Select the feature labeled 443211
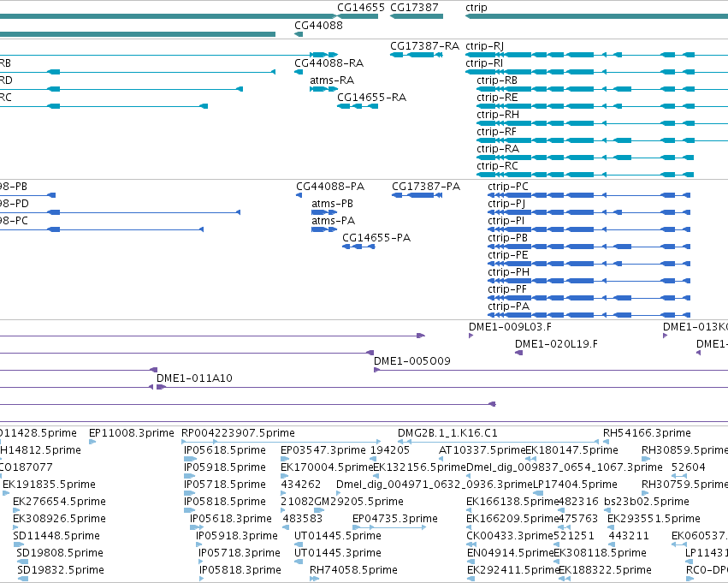 [629, 536]
